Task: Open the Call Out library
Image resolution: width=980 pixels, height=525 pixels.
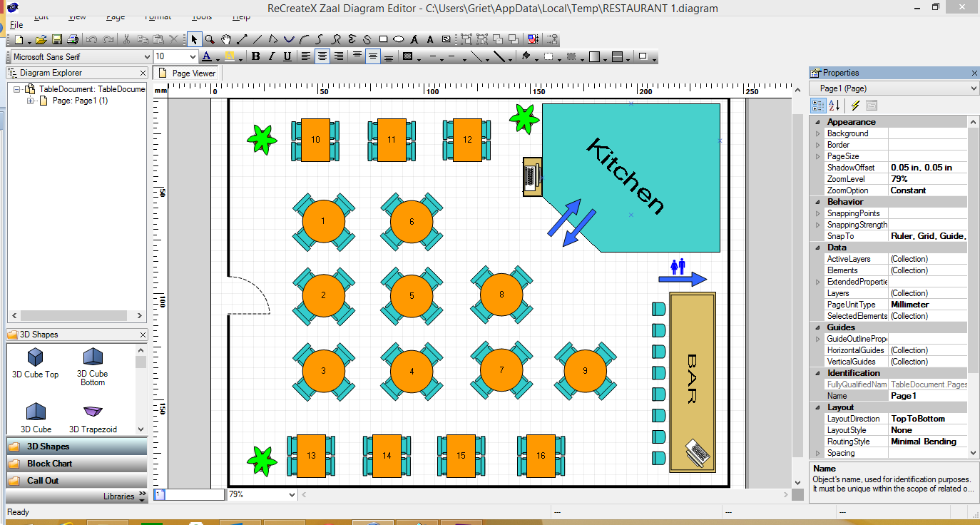Action: tap(43, 481)
